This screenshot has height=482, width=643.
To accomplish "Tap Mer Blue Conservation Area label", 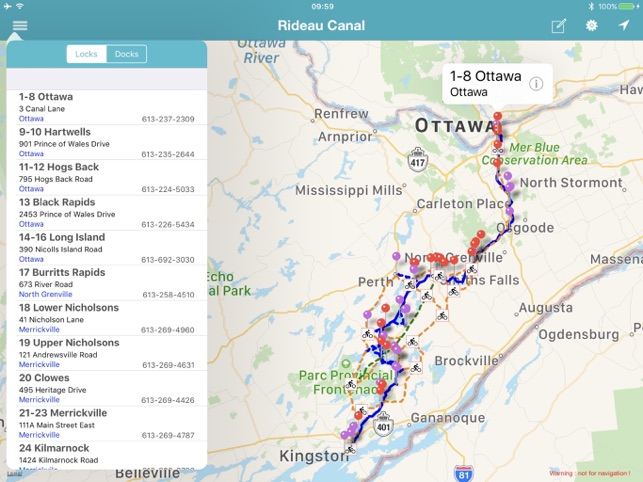I will click(x=534, y=154).
